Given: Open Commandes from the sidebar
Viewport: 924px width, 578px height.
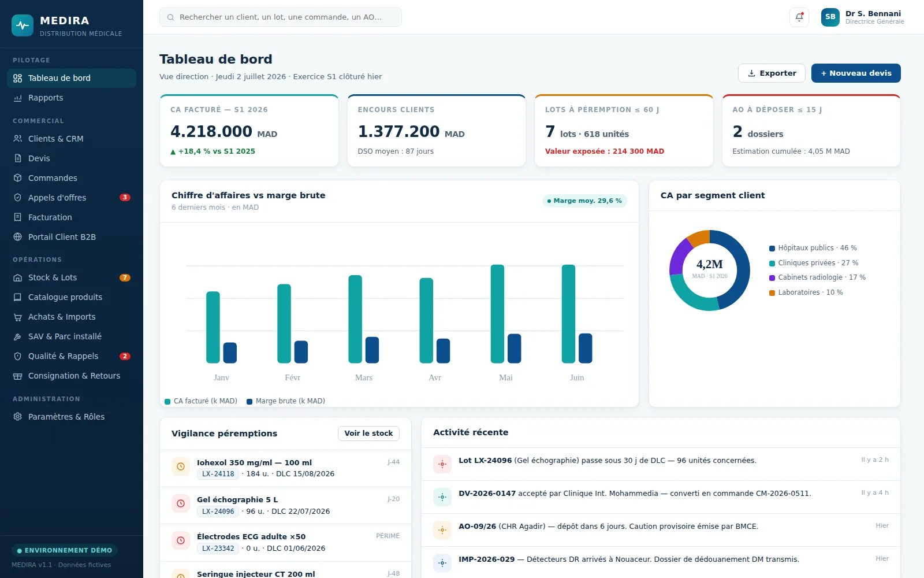Looking at the screenshot, I should pos(72,178).
